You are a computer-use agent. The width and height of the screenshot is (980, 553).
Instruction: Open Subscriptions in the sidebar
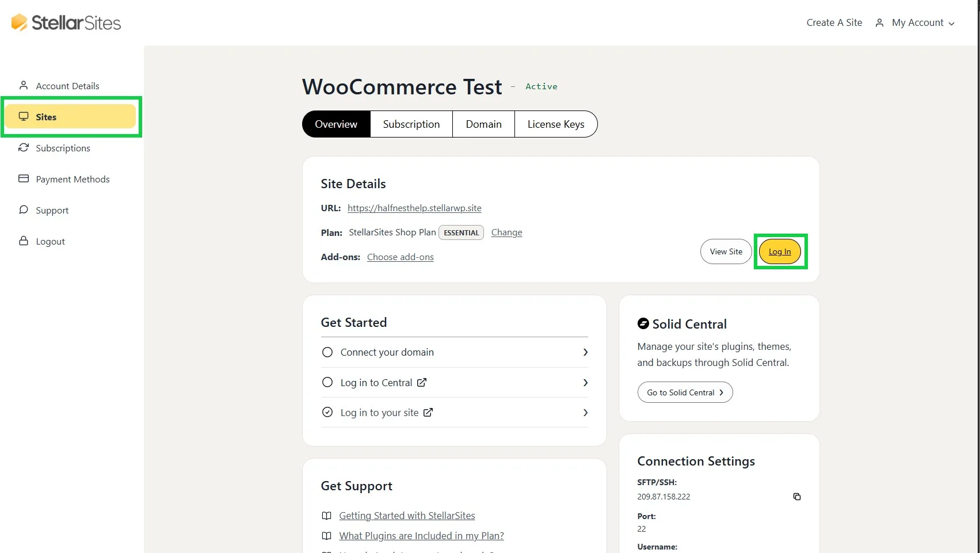point(63,148)
